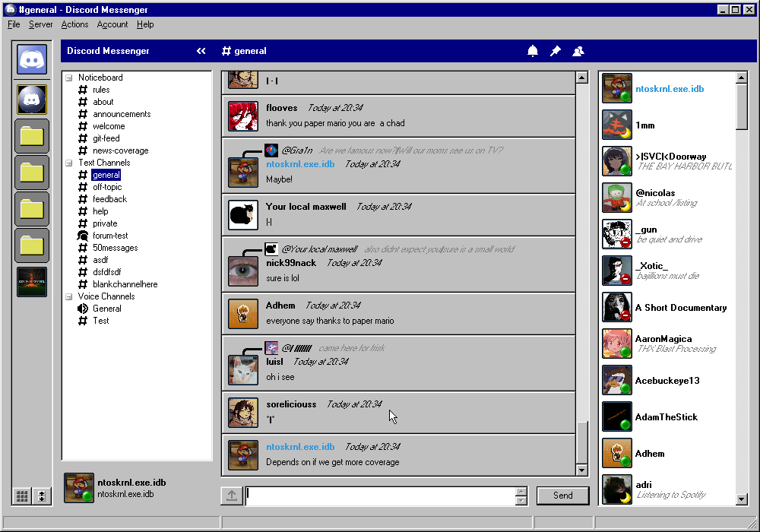This screenshot has width=760, height=532.
Task: Open the private channel
Action: tap(105, 223)
